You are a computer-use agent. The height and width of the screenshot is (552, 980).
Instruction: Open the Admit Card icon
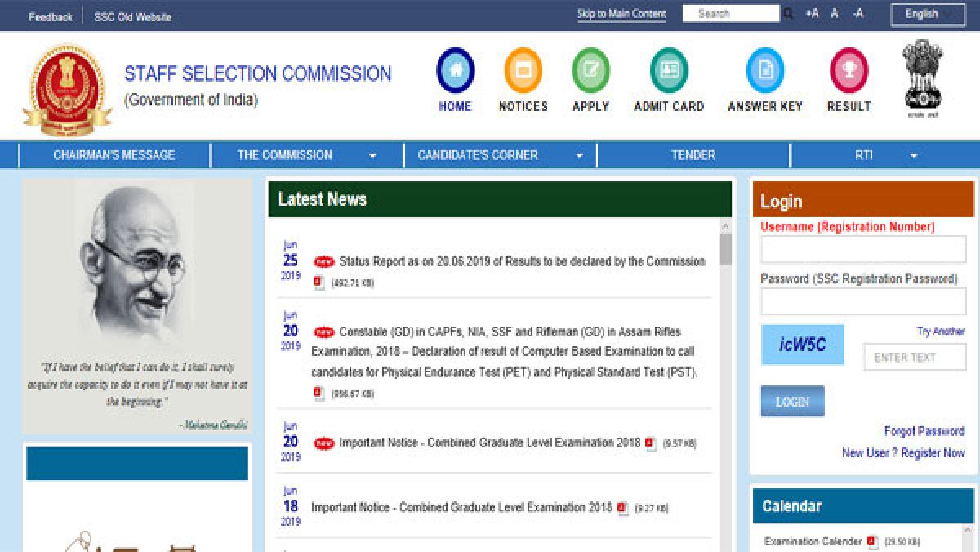tap(669, 70)
